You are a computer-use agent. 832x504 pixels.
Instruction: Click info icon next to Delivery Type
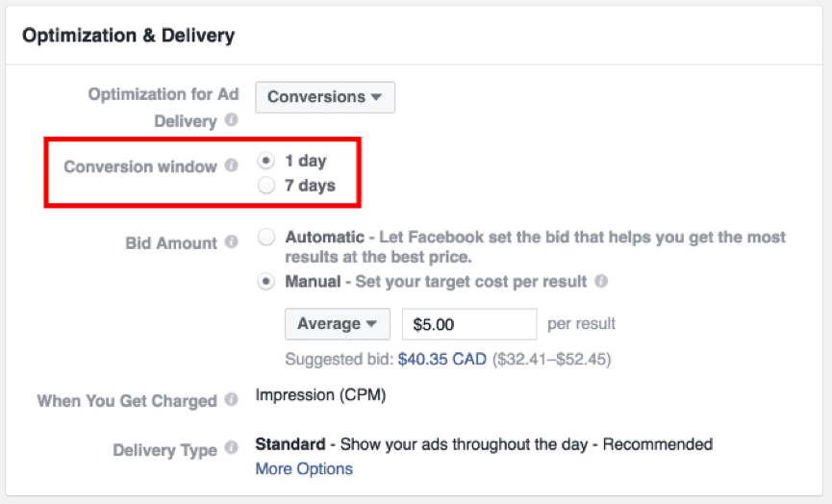point(231,449)
